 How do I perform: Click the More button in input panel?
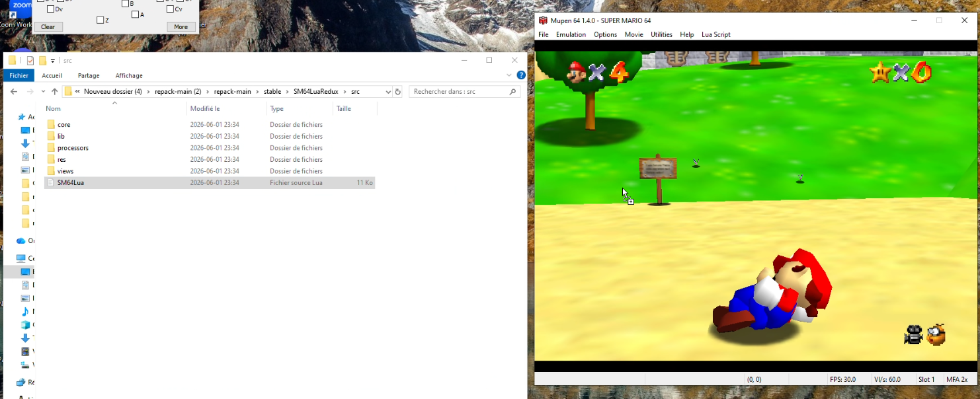[181, 27]
